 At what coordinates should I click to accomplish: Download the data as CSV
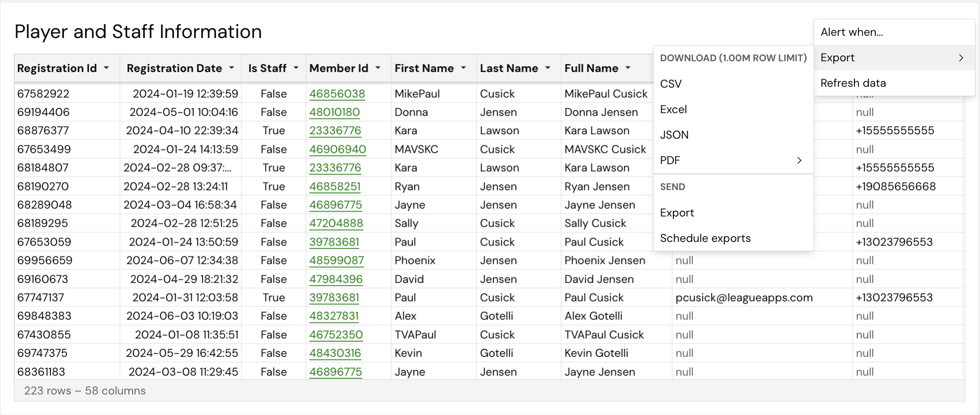(671, 84)
